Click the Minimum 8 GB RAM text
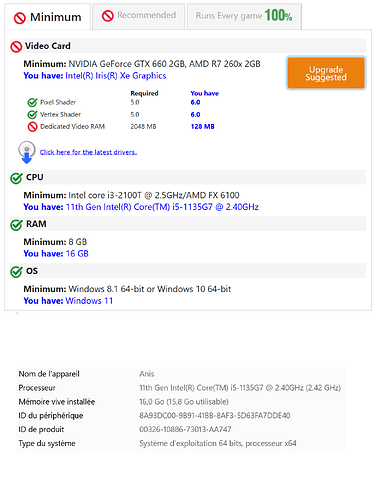This screenshot has height=499, width=375. point(55,242)
